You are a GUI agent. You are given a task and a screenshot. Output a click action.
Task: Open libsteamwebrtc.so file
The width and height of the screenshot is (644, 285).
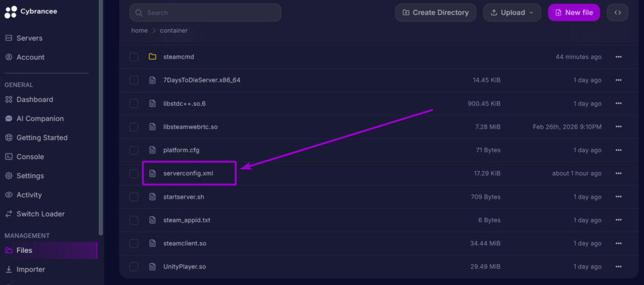[190, 127]
